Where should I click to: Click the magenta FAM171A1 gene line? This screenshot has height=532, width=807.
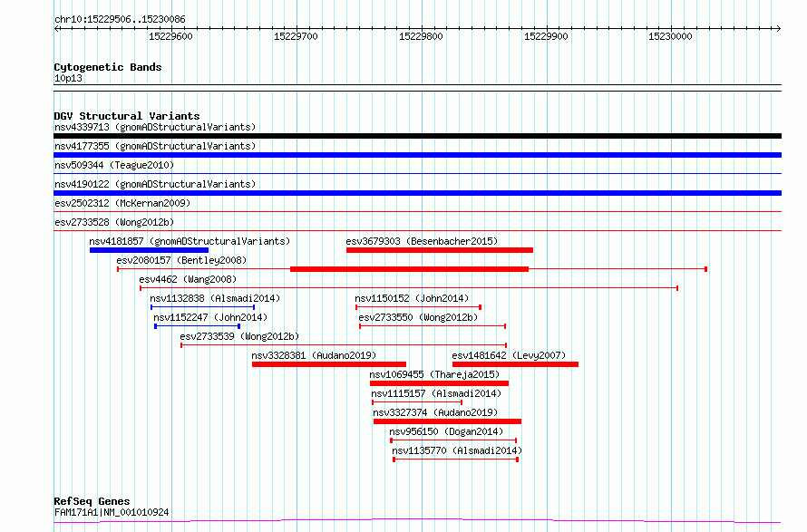[x=417, y=521]
